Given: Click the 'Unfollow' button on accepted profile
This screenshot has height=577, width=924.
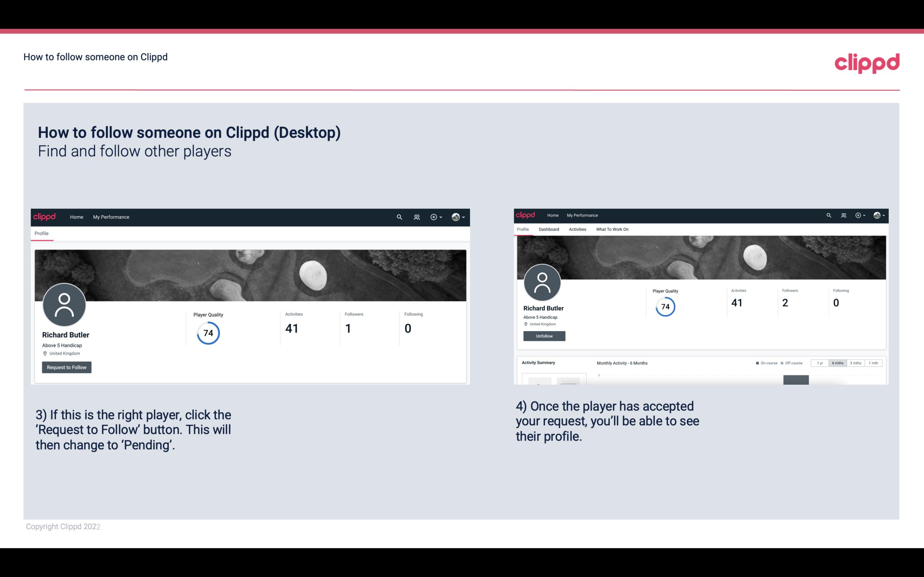Looking at the screenshot, I should [x=544, y=336].
